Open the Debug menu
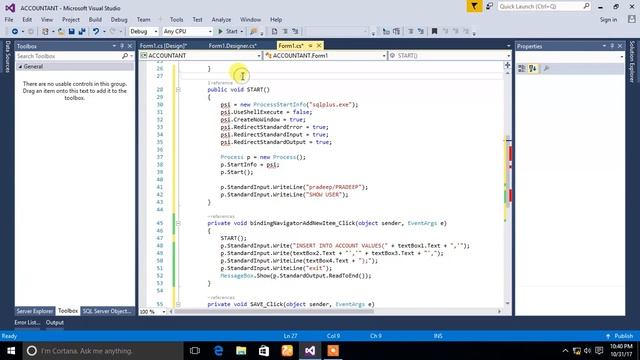 tap(119, 20)
